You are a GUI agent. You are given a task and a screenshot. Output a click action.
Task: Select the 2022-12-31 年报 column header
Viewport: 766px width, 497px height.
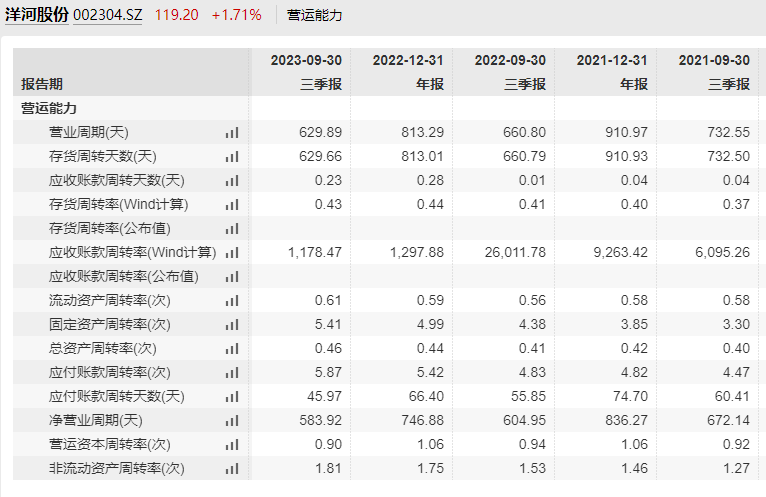tap(402, 72)
